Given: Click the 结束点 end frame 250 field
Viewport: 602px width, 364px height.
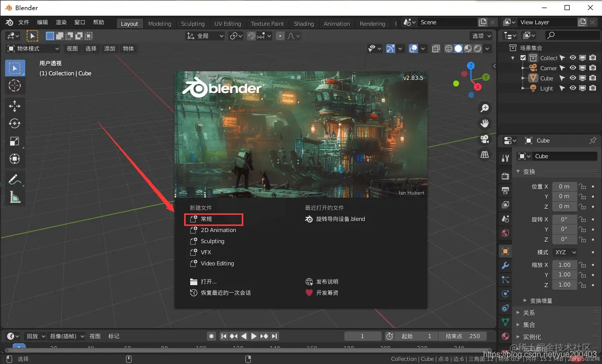Looking at the screenshot, I should click(463, 336).
